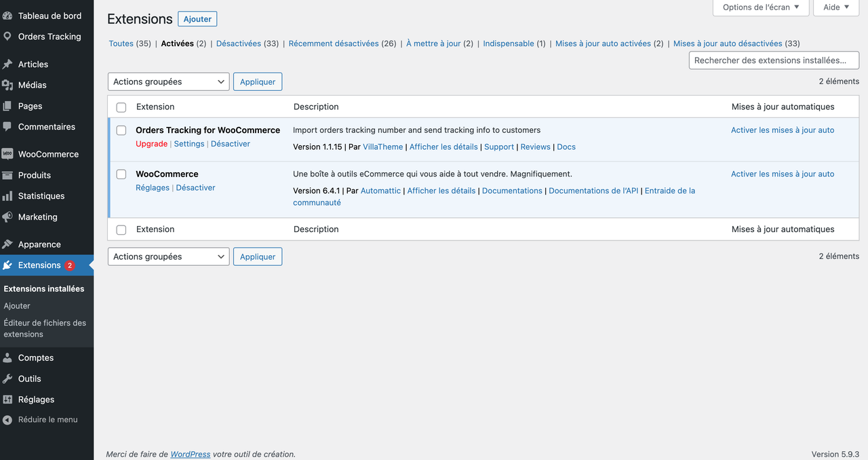Open Settings link for Orders Tracking
Image resolution: width=868 pixels, height=460 pixels.
pos(189,144)
